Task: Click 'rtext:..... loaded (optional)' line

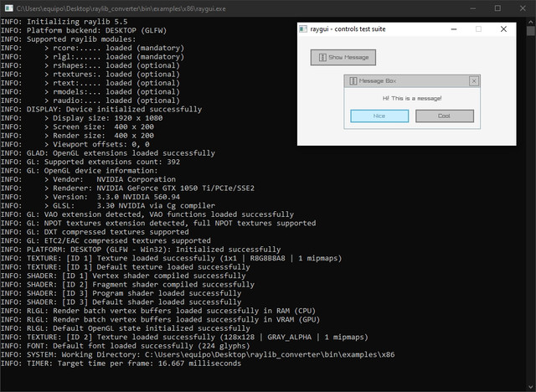Action: click(90, 83)
